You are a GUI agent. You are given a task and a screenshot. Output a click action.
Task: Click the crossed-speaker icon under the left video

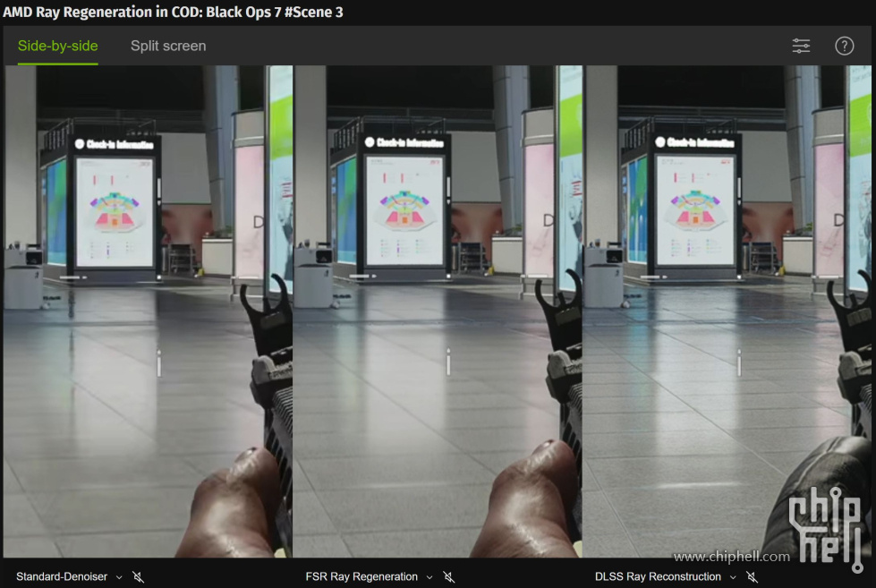click(139, 577)
